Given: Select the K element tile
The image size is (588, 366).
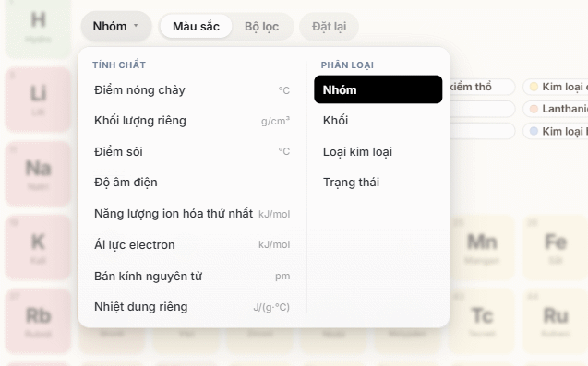Looking at the screenshot, I should pyautogui.click(x=38, y=247).
